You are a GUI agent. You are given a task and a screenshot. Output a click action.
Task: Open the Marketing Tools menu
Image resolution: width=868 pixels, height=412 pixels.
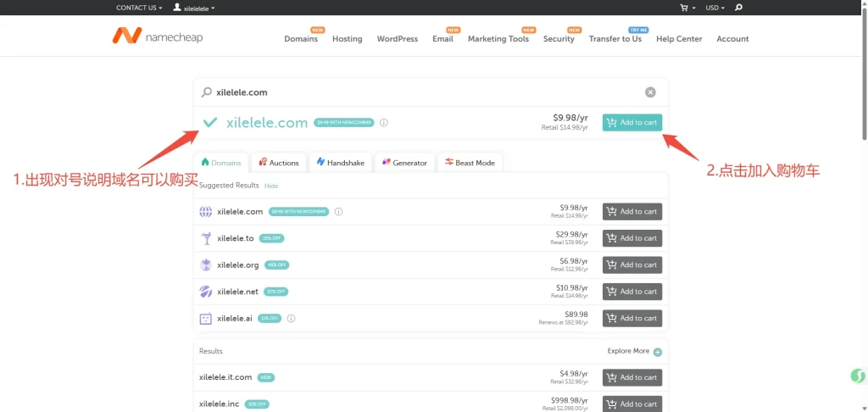point(498,39)
